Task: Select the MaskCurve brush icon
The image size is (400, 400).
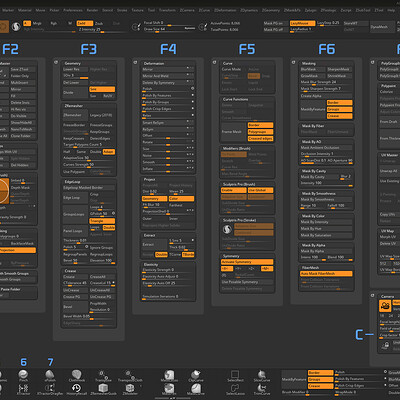Action: tap(196, 389)
